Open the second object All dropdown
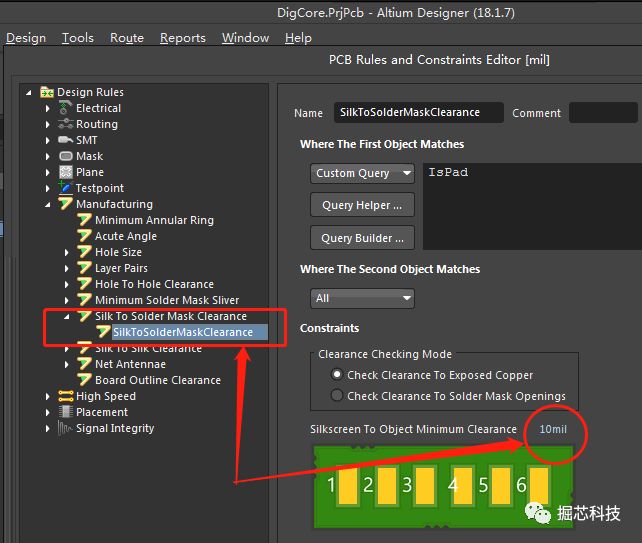This screenshot has height=543, width=642. pos(362,298)
